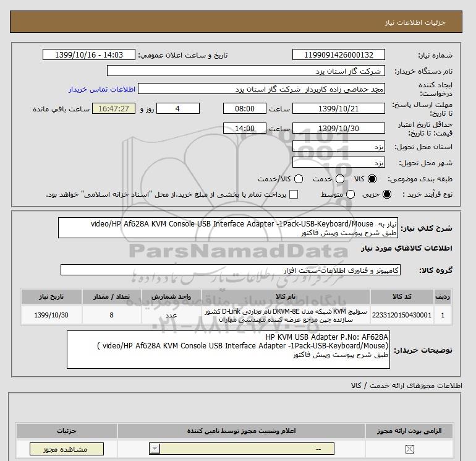
Task: Select the خدمت radio button
Action: (340, 179)
